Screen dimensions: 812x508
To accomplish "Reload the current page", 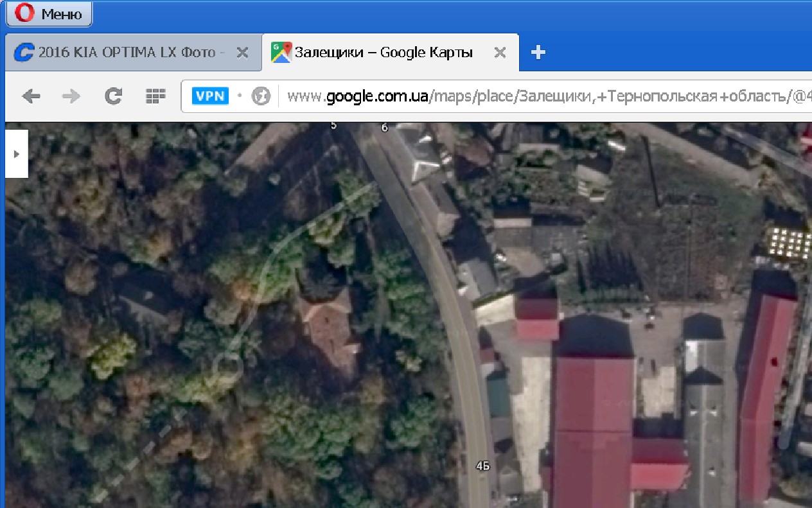I will pyautogui.click(x=113, y=96).
